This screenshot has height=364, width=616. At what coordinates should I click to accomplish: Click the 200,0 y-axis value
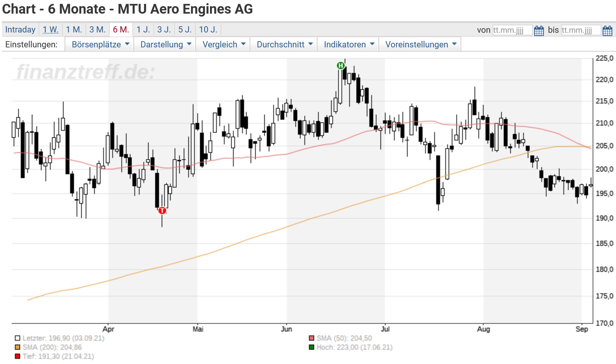[x=605, y=169]
